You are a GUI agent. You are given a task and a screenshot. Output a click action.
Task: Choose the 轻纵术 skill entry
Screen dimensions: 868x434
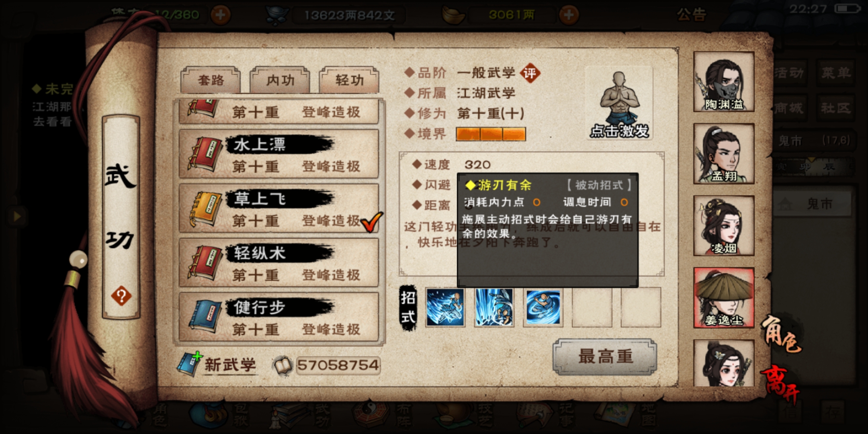(x=278, y=263)
